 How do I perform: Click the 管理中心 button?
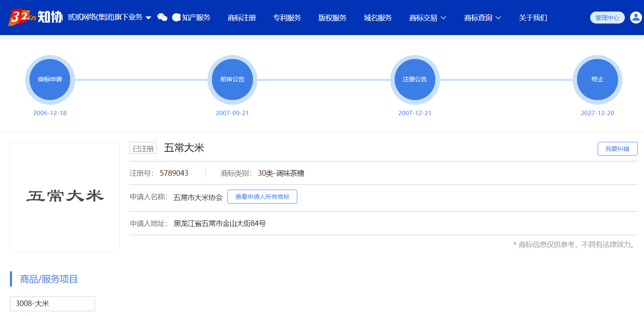[x=607, y=18]
